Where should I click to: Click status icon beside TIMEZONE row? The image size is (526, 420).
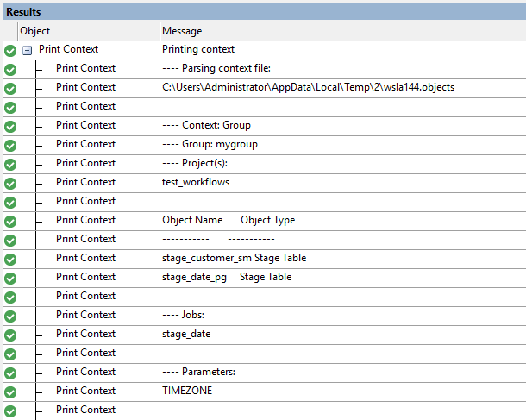(10, 392)
